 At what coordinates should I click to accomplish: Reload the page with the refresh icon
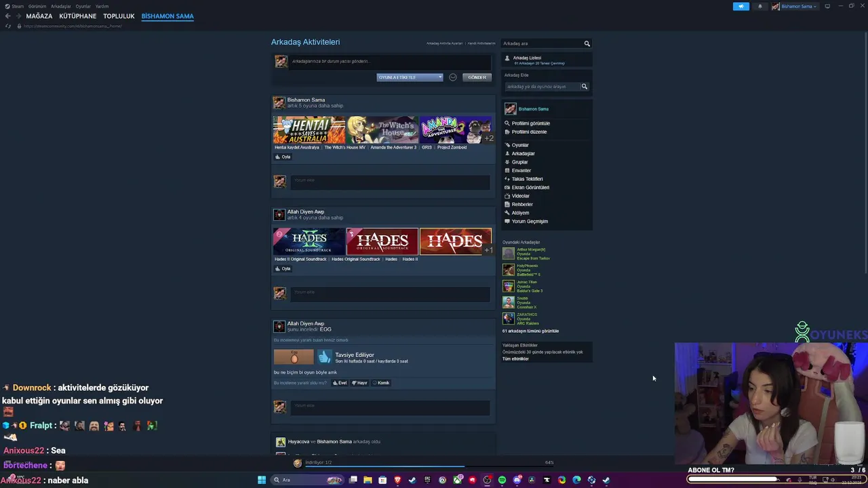(x=8, y=26)
